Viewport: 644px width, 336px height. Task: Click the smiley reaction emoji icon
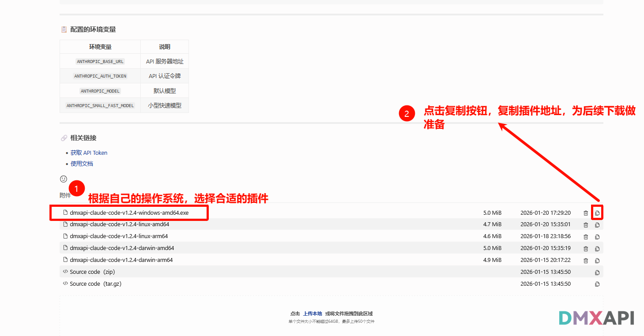click(x=64, y=179)
